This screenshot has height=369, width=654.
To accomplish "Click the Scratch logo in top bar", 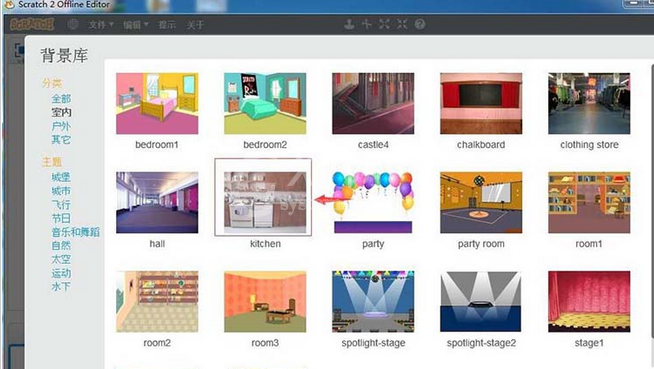I will 32,25.
